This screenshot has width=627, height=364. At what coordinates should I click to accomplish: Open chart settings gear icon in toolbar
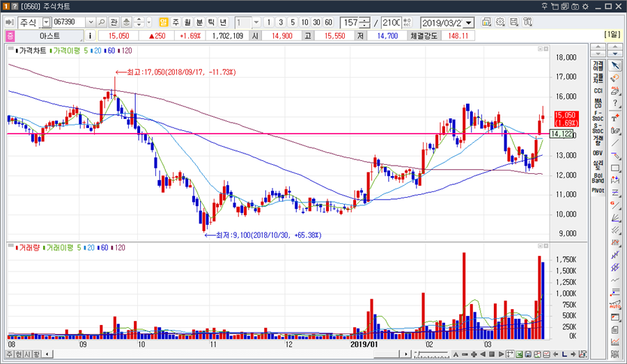[500, 22]
